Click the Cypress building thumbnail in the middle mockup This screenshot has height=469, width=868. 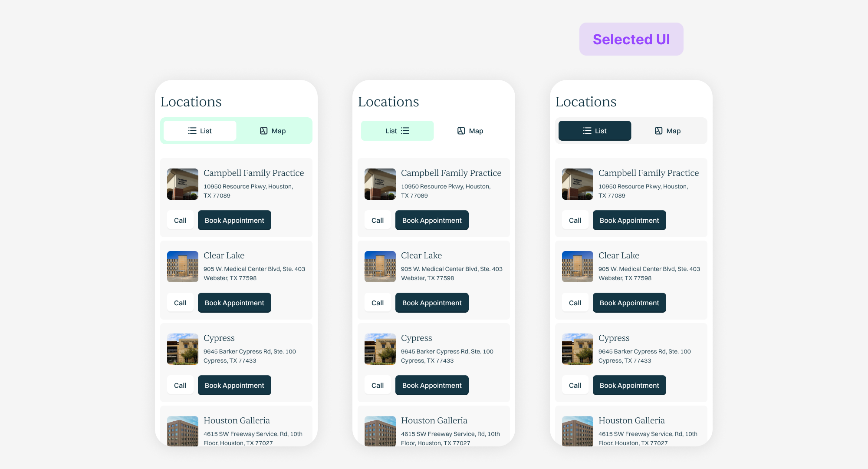(x=380, y=349)
